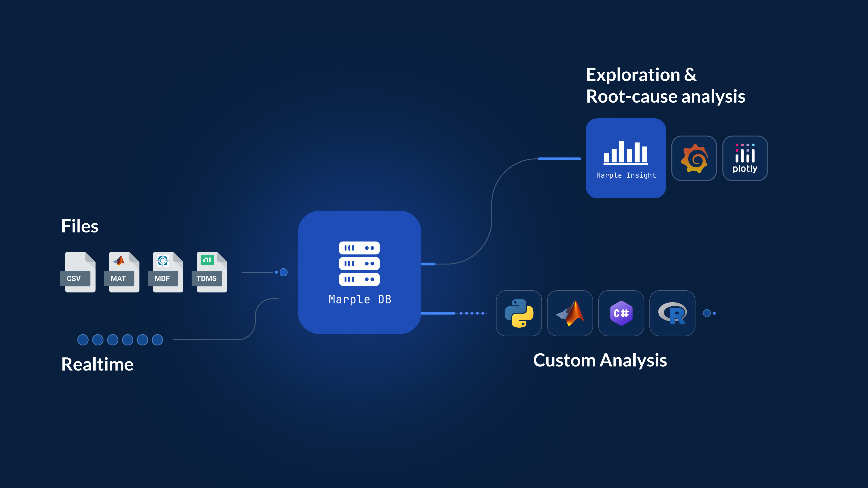This screenshot has height=488, width=868.
Task: Click connector dot left of Marple DB
Action: point(284,272)
